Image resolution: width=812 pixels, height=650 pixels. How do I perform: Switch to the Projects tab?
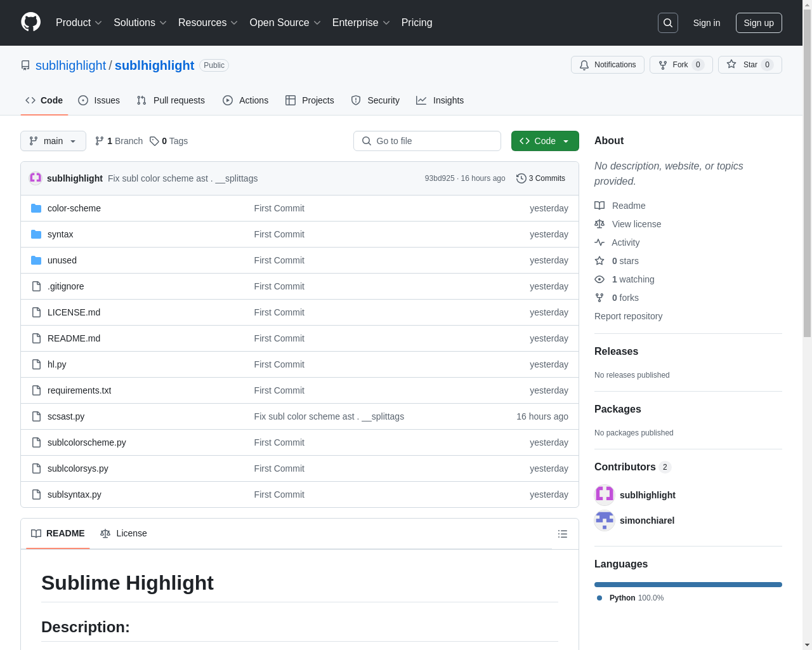click(x=310, y=100)
